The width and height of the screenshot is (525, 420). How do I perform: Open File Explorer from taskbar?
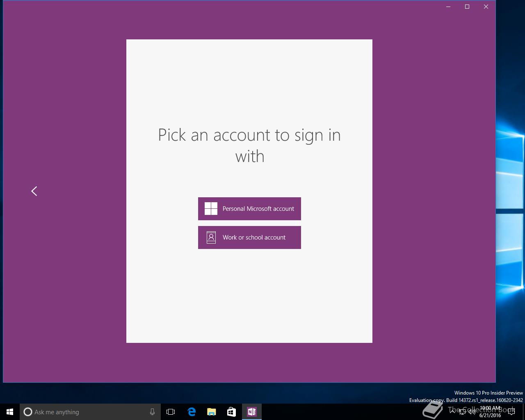pos(212,412)
